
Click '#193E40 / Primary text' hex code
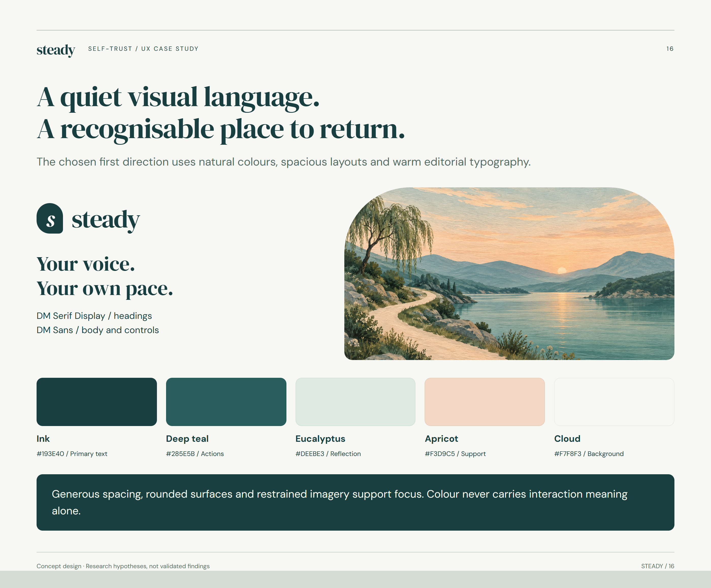tap(72, 454)
